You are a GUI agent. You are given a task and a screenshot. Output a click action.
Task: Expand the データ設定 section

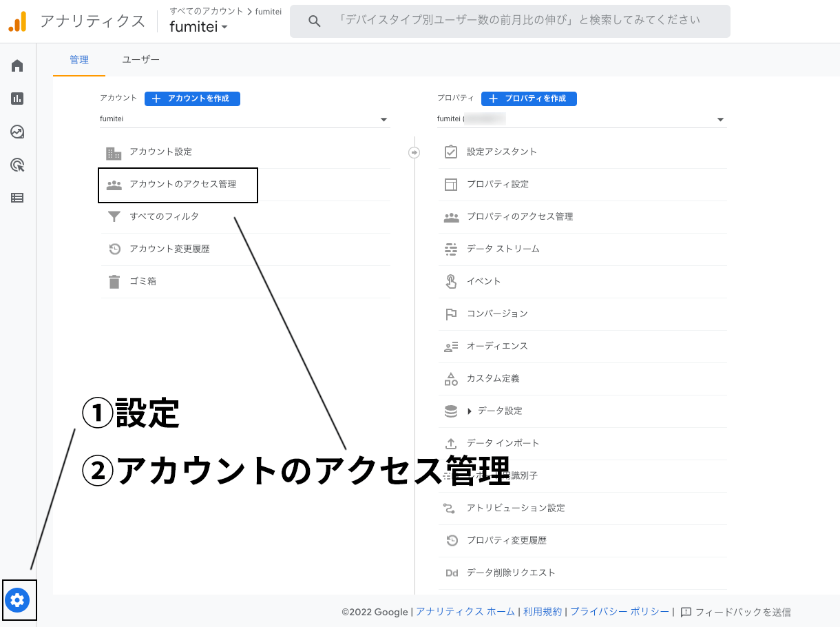tap(470, 411)
